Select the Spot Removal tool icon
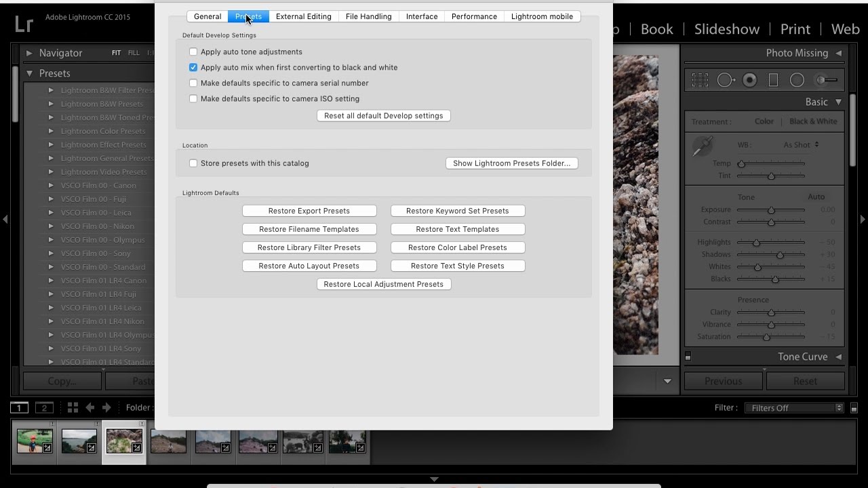Screen dimensions: 868x488 tap(726, 80)
